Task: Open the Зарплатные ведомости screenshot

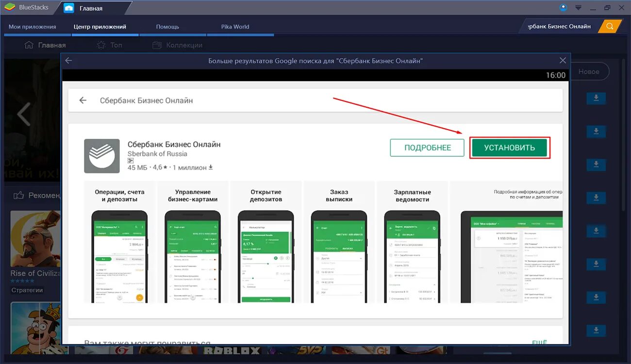Action: pyautogui.click(x=412, y=243)
